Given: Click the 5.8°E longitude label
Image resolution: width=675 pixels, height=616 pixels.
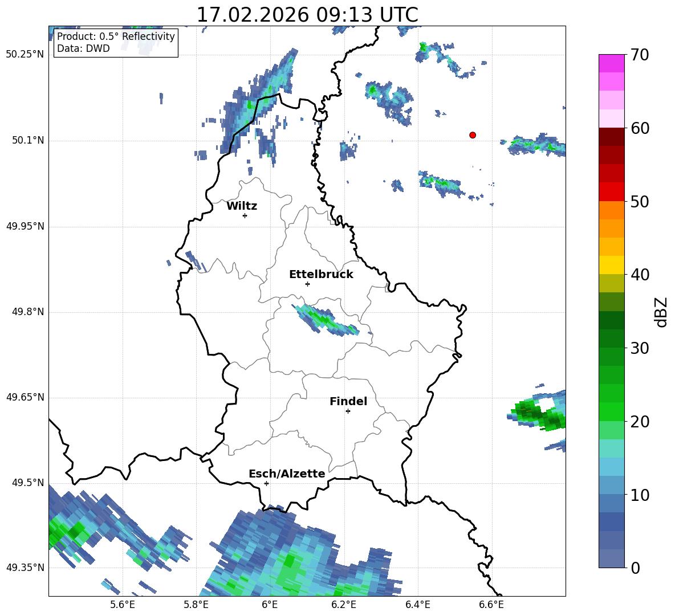Looking at the screenshot, I should click(x=196, y=605).
